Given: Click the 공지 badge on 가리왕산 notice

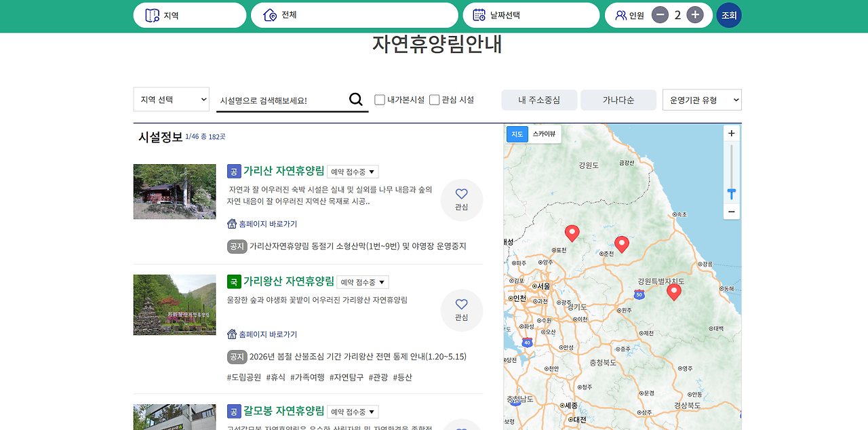Looking at the screenshot, I should [237, 357].
